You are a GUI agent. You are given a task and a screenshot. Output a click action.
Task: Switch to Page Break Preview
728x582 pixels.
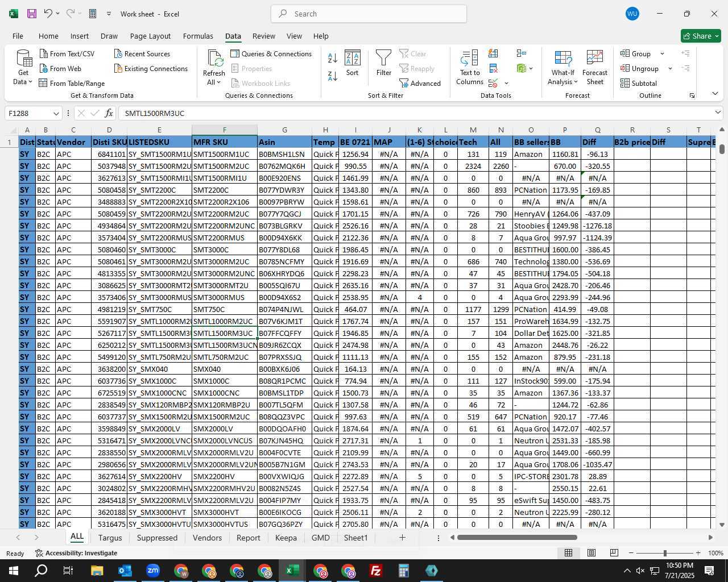tap(614, 553)
